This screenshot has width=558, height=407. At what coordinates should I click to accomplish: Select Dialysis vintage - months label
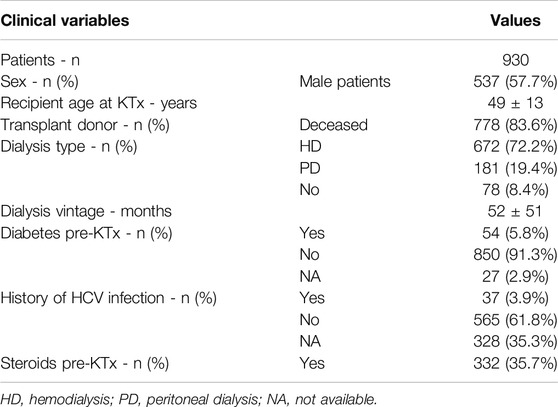[86, 212]
